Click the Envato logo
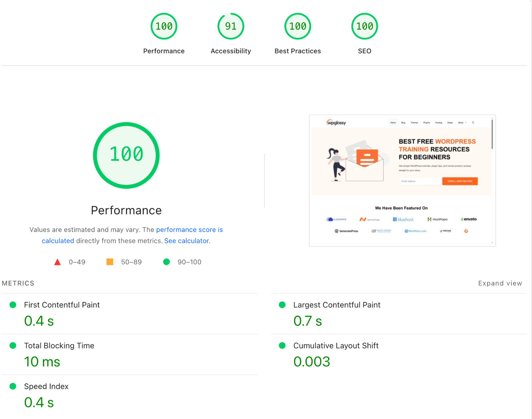Image resolution: width=532 pixels, height=419 pixels. [469, 219]
